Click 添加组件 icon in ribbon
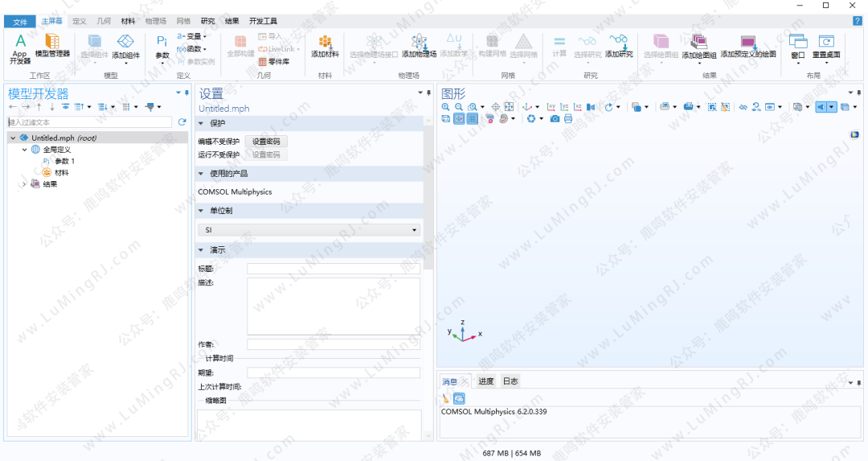 (x=125, y=47)
